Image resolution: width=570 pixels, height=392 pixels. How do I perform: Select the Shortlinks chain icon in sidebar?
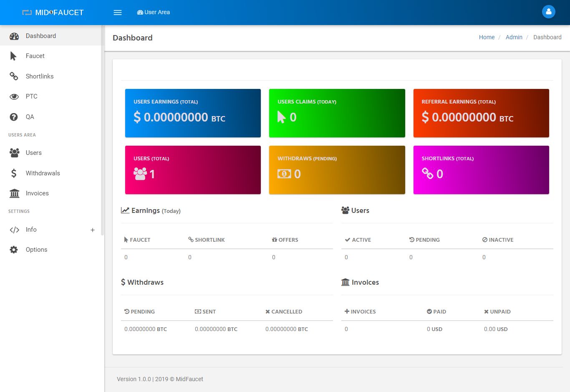(x=14, y=76)
